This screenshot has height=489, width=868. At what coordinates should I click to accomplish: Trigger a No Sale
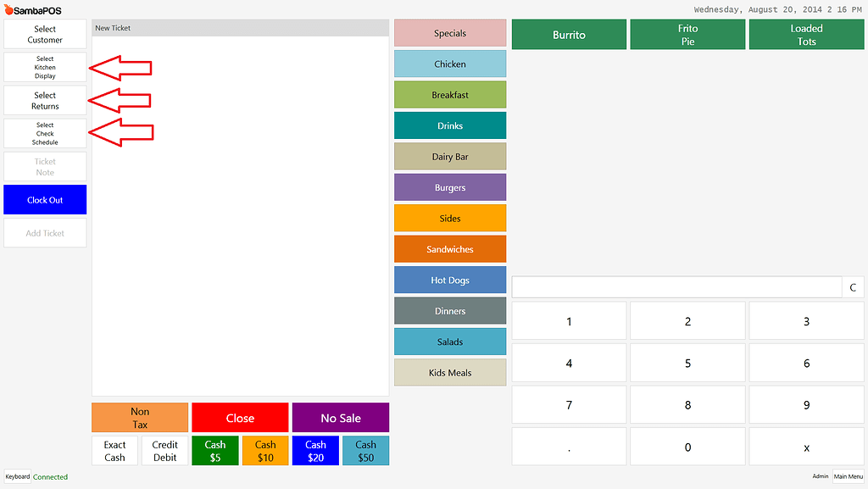pyautogui.click(x=340, y=417)
